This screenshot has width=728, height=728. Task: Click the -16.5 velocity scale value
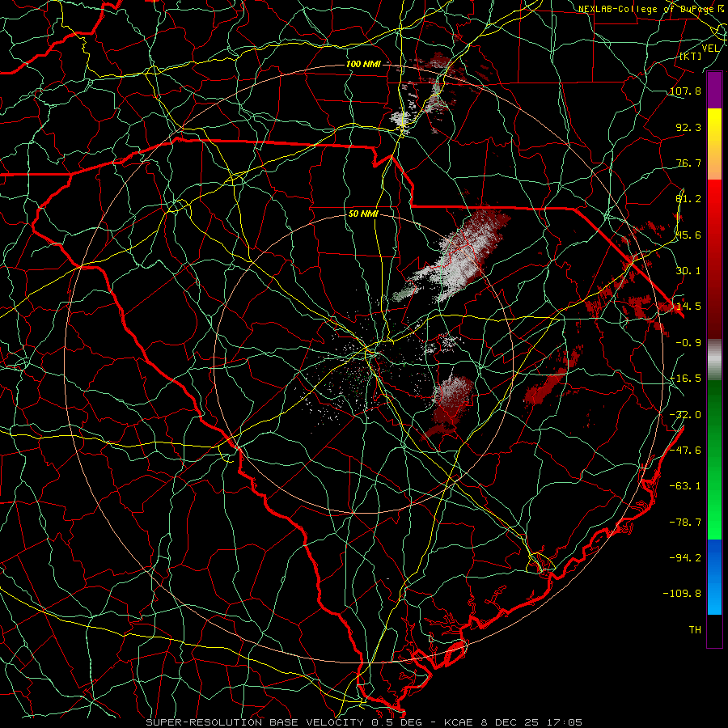point(685,379)
